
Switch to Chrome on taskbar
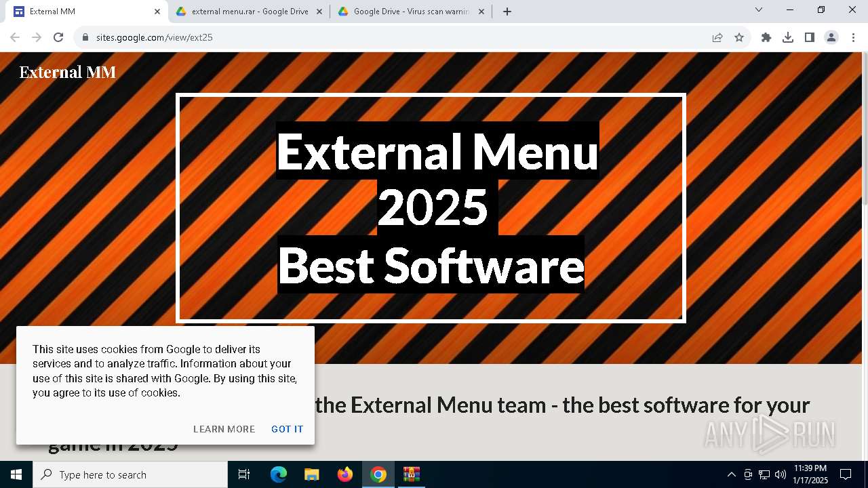[x=378, y=474]
